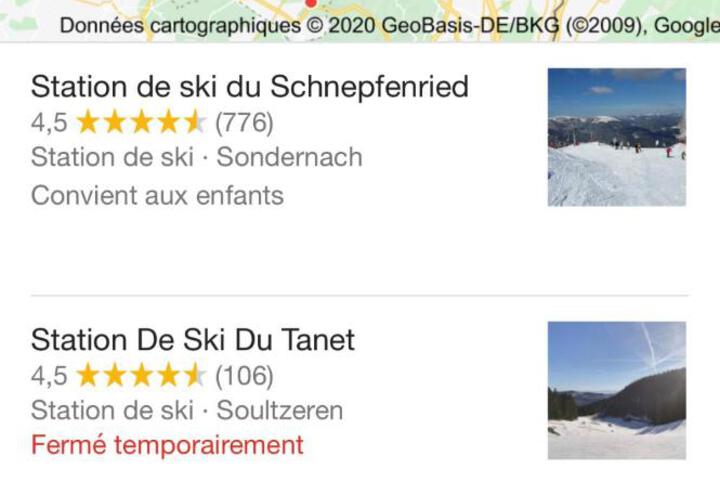This screenshot has width=720, height=480.
Task: Click the Sondernach location text
Action: tap(289, 157)
